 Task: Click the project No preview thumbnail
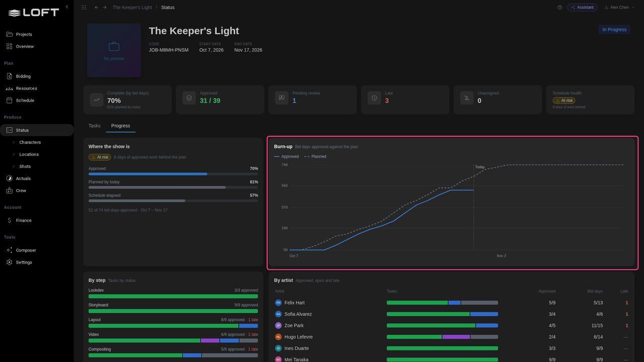click(x=114, y=50)
